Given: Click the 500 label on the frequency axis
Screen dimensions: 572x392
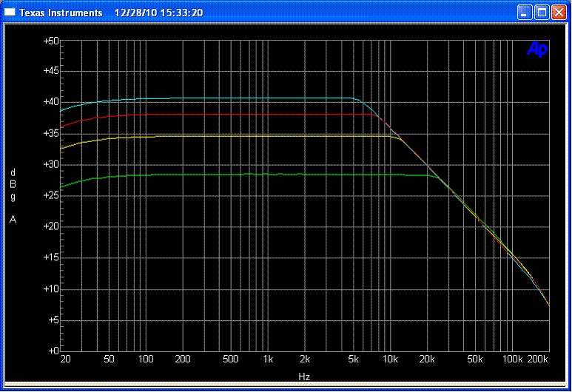Looking at the screenshot, I should 231,359.
